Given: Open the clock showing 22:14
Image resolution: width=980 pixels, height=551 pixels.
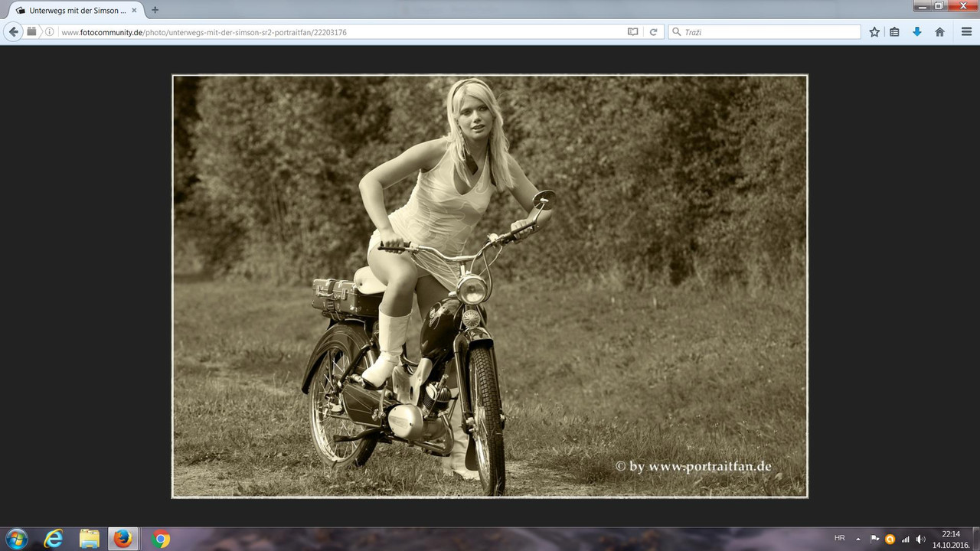Looking at the screenshot, I should click(x=951, y=539).
